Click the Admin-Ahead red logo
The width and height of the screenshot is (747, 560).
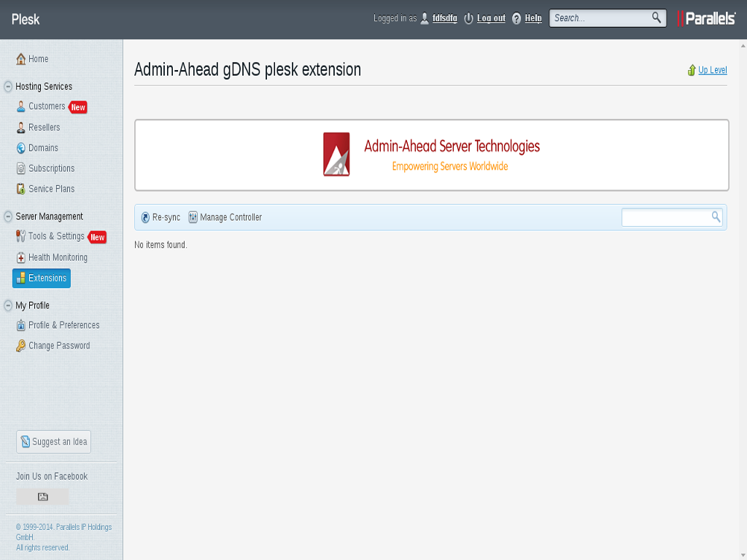click(x=336, y=155)
